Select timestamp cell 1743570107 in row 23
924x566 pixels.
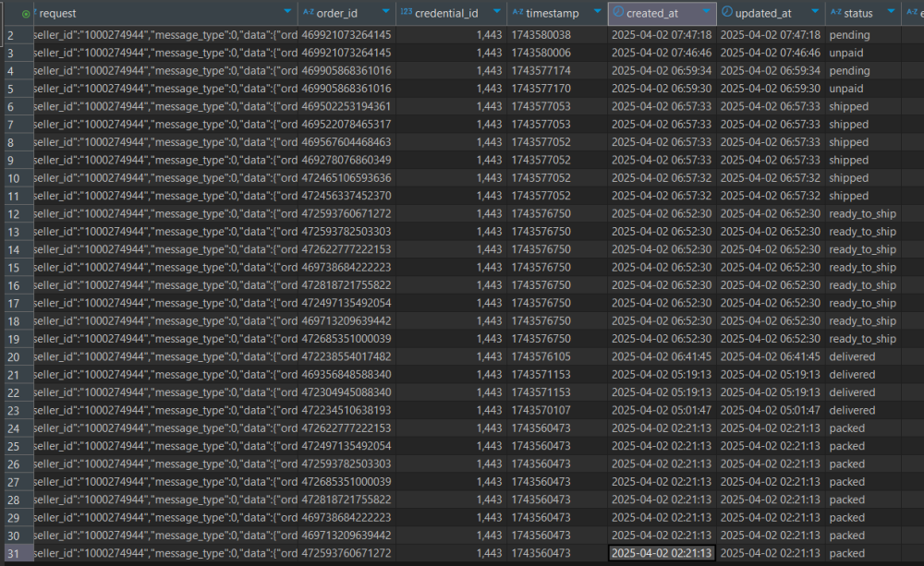[x=541, y=410]
